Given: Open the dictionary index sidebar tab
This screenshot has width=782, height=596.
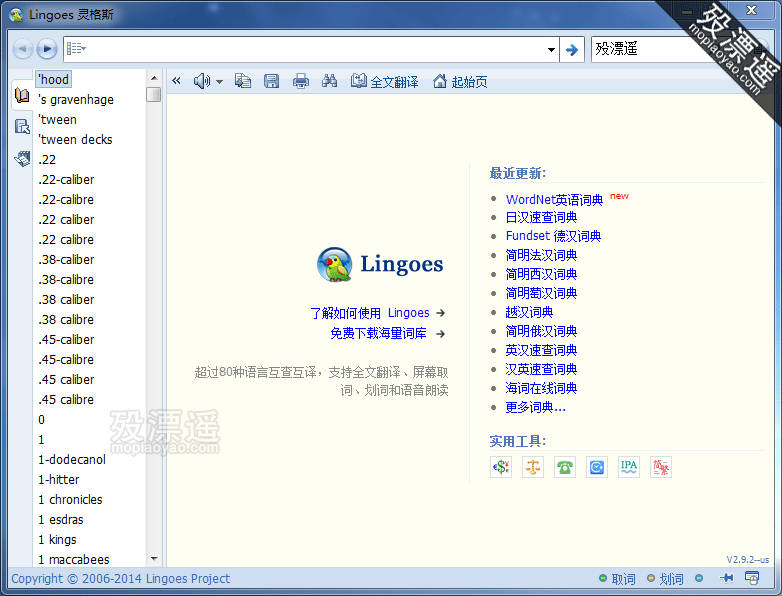Looking at the screenshot, I should 22,95.
